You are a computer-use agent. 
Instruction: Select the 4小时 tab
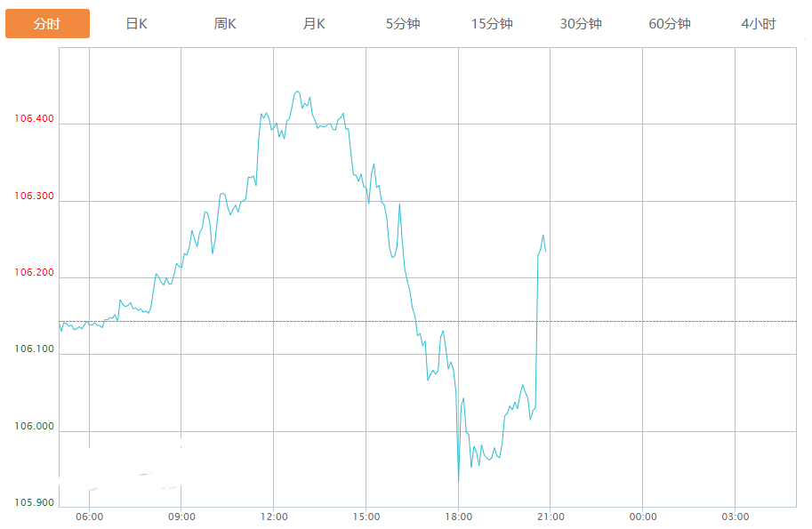coord(758,24)
